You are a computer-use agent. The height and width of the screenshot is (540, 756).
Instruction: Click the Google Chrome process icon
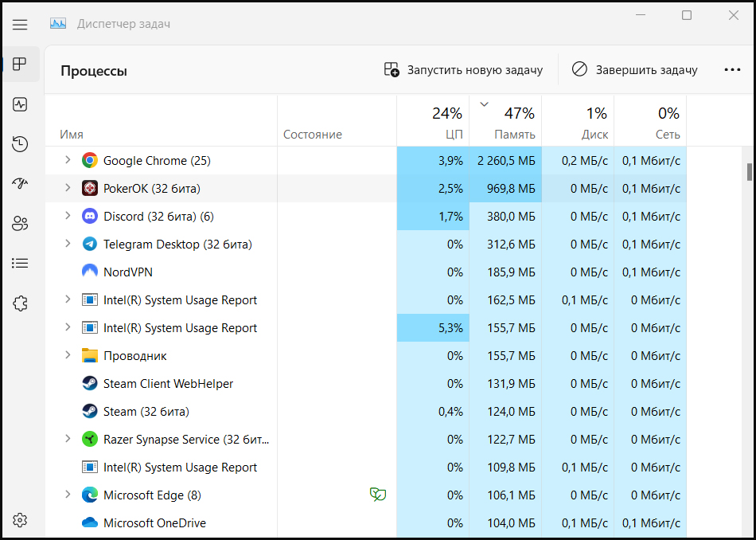[x=90, y=160]
